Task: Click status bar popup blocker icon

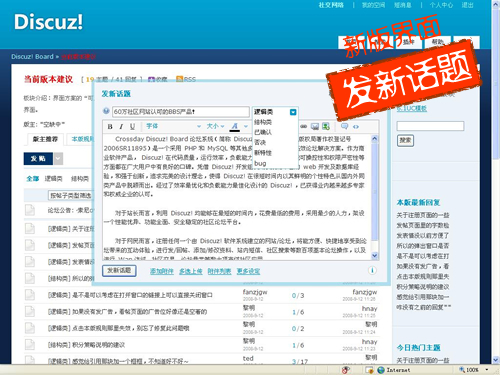Action: [346, 370]
